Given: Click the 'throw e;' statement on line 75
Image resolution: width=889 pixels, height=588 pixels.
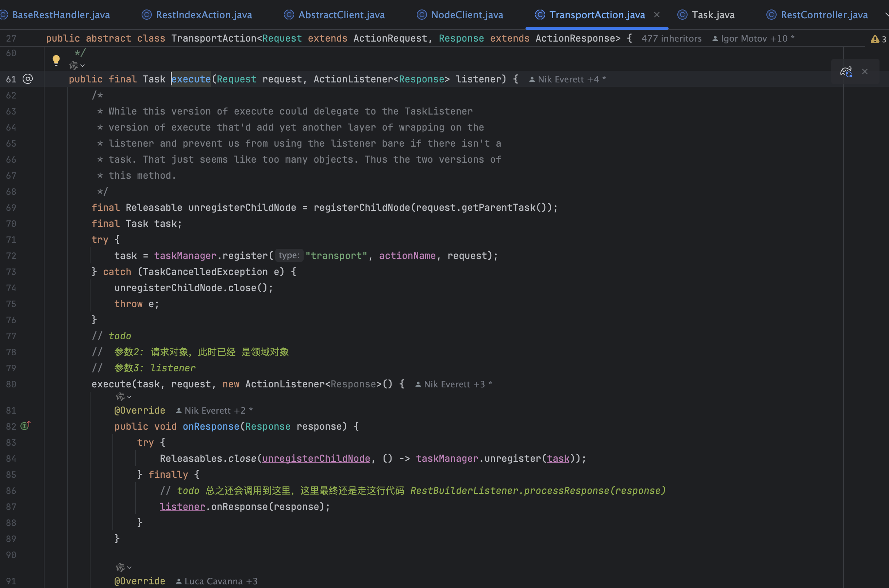Looking at the screenshot, I should 136,304.
